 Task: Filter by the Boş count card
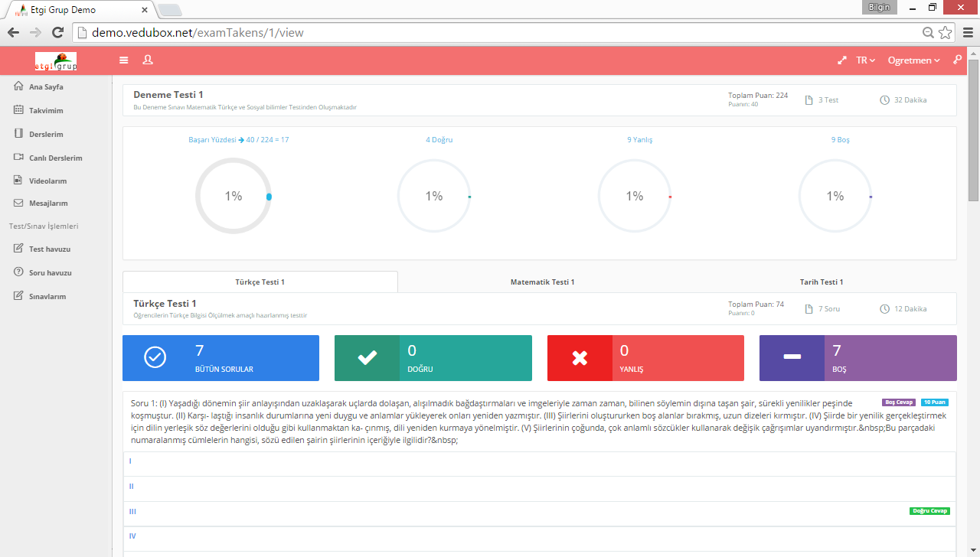pos(858,358)
